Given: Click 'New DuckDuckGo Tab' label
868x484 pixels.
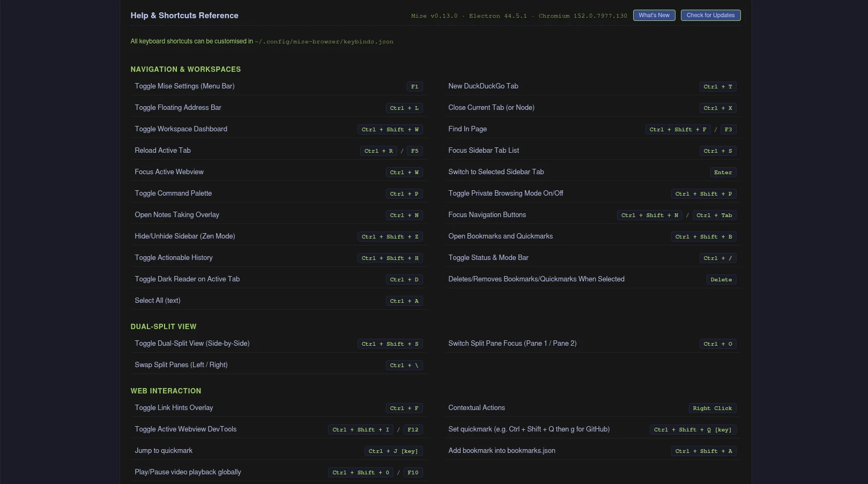Looking at the screenshot, I should coord(483,86).
